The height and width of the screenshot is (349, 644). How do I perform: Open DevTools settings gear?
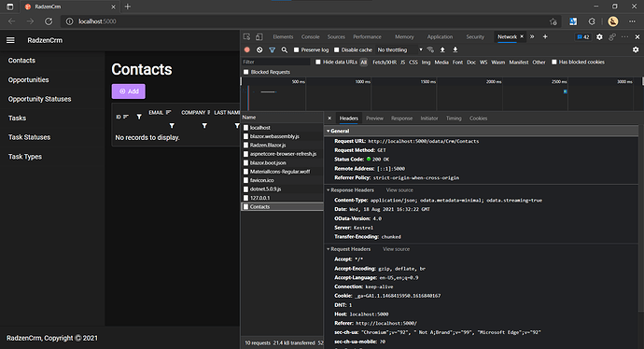click(599, 37)
